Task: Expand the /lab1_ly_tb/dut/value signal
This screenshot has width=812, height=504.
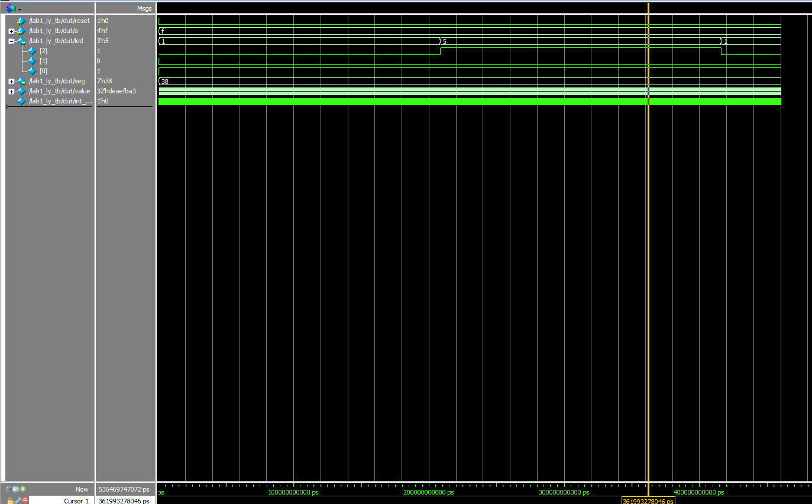Action: [11, 92]
